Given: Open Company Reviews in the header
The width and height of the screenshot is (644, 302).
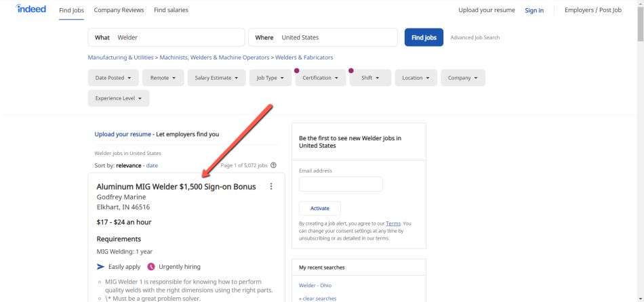Looking at the screenshot, I should [119, 10].
